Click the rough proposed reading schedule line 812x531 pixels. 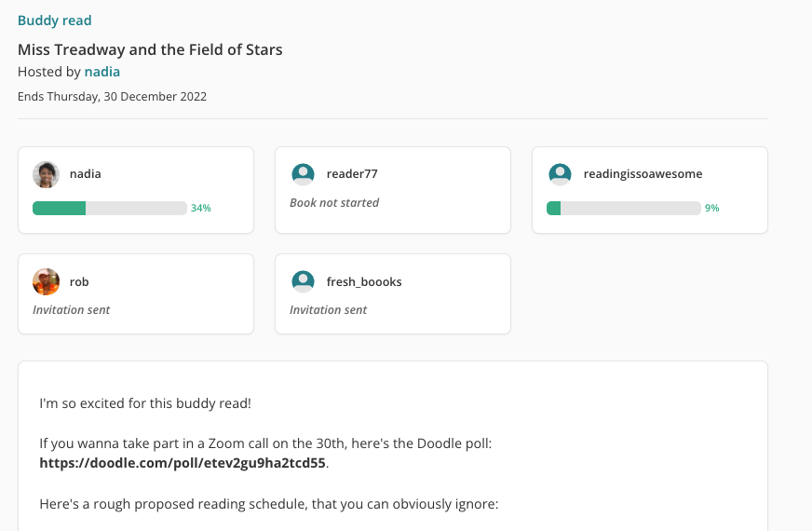pyautogui.click(x=269, y=504)
